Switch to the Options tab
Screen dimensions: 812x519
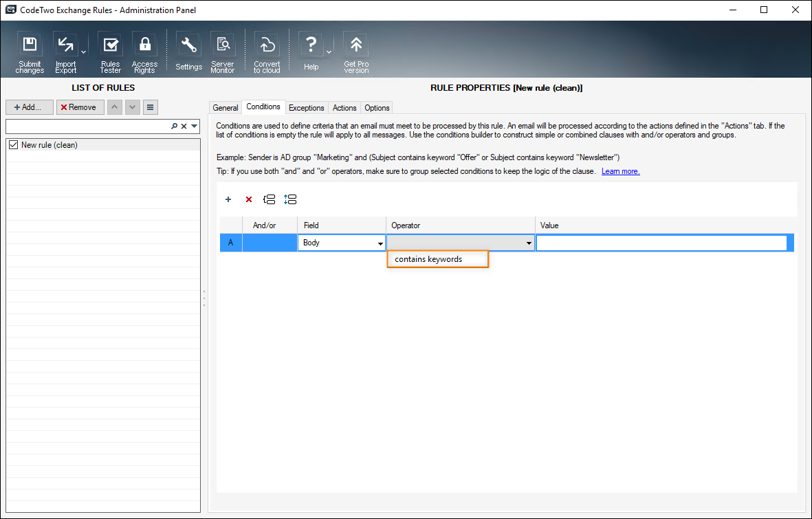coord(377,108)
